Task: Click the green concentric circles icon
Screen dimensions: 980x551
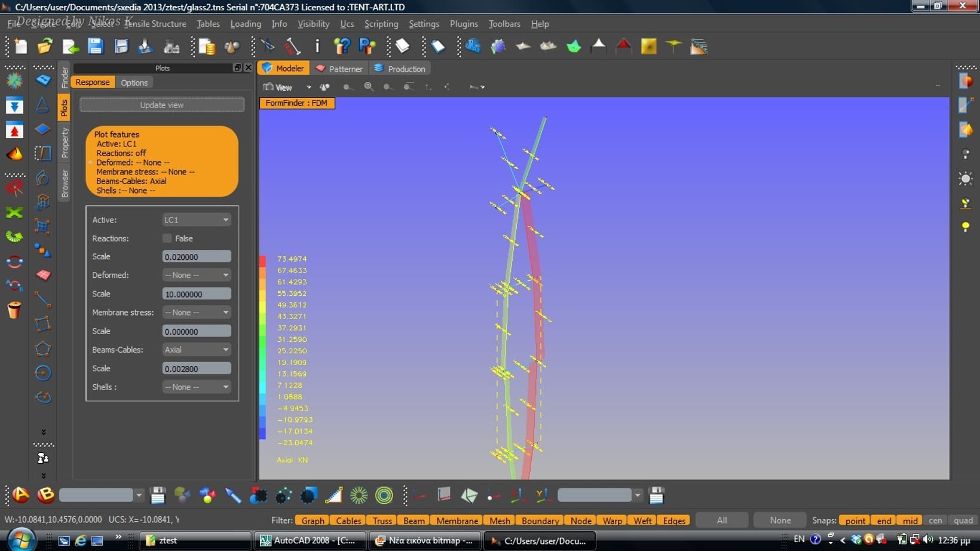Action: pos(384,495)
